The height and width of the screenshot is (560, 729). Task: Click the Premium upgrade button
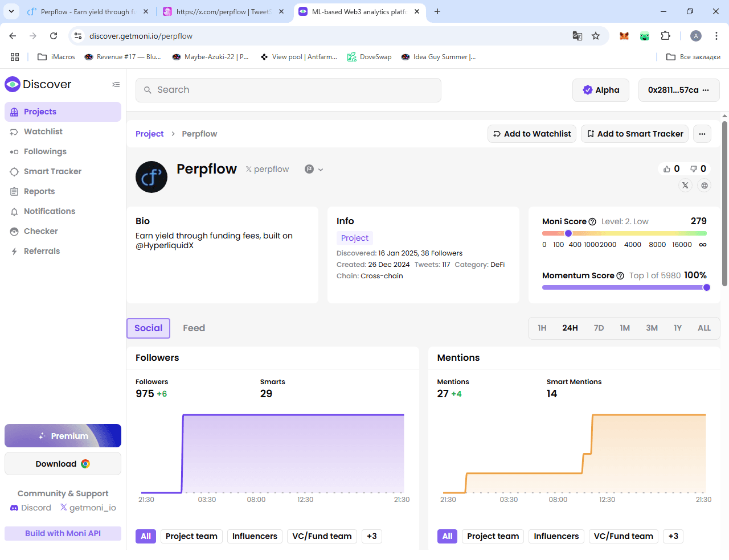tap(63, 436)
